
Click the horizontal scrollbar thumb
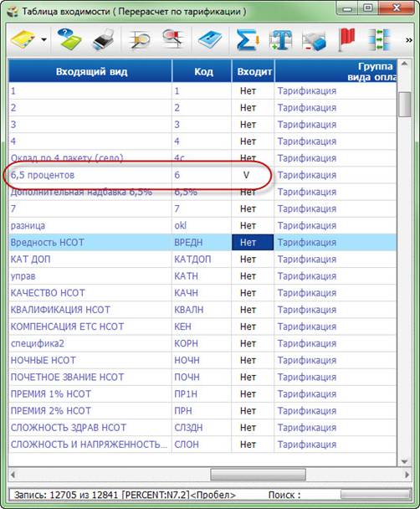[258, 475]
